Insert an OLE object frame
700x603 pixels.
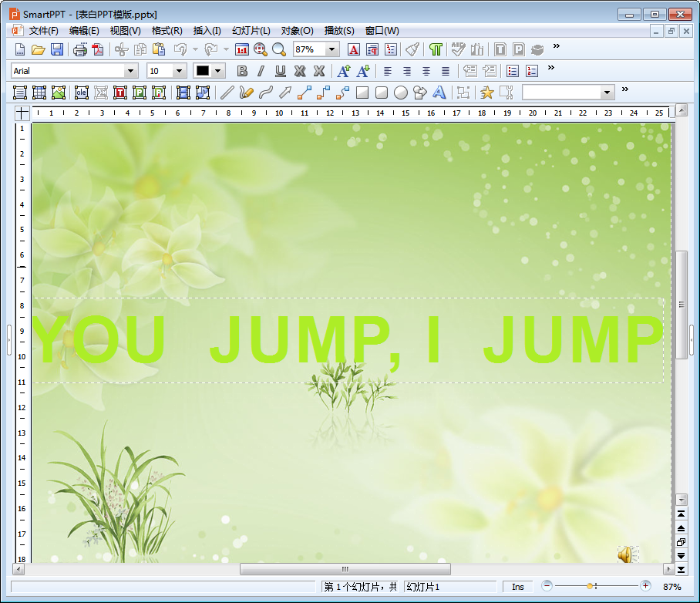[x=81, y=93]
